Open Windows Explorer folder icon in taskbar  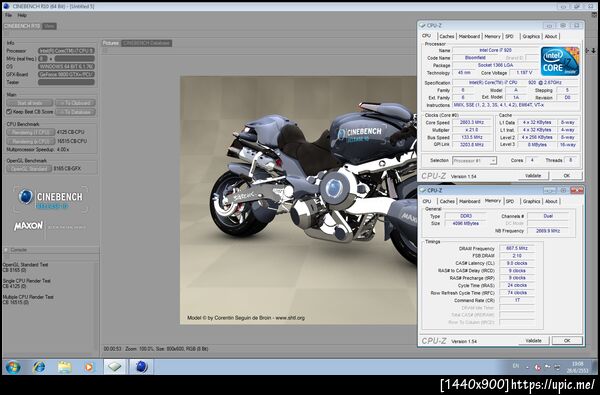pyautogui.click(x=65, y=367)
